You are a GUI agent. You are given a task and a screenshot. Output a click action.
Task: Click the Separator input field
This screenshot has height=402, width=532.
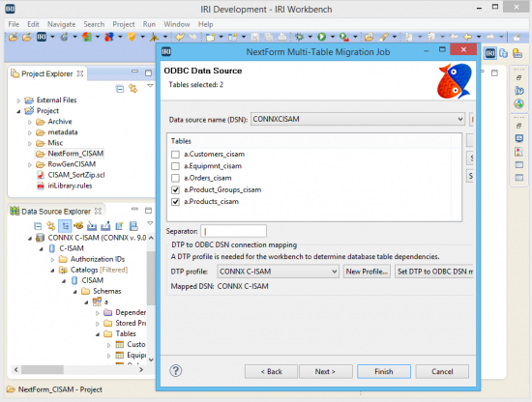tap(233, 231)
